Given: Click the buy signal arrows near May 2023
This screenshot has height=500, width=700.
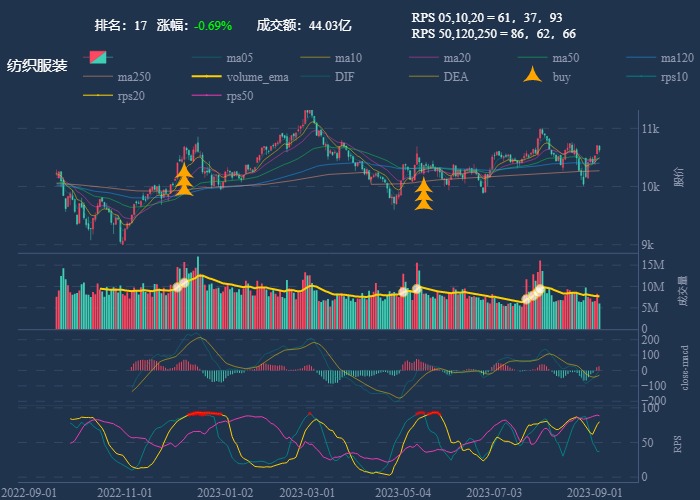Looking at the screenshot, I should click(424, 193).
